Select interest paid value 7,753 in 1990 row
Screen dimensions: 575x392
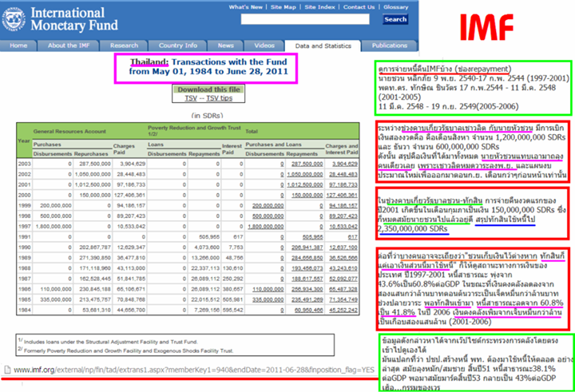coord(236,247)
